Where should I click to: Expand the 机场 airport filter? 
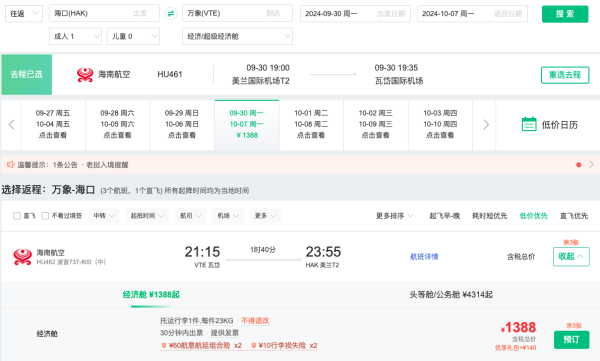tap(228, 216)
